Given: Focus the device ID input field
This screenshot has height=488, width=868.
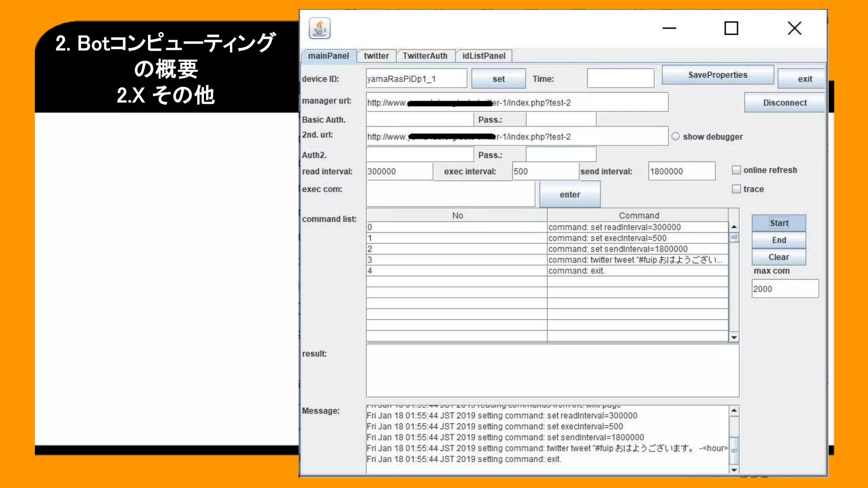Looking at the screenshot, I should click(417, 79).
